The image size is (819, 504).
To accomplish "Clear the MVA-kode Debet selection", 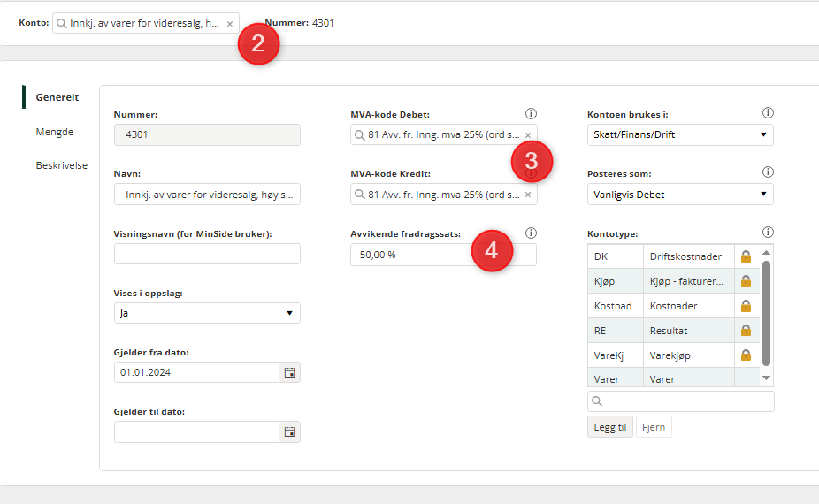I will point(527,135).
